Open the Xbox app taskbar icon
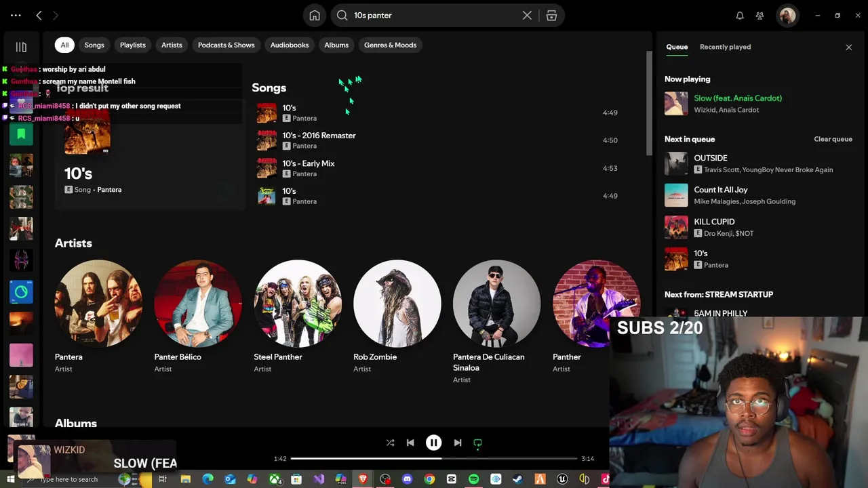Screen dimensions: 868x488 (x=275, y=479)
